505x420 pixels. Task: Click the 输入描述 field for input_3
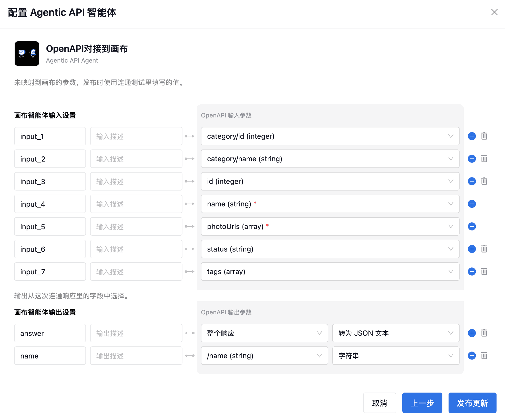[136, 181]
